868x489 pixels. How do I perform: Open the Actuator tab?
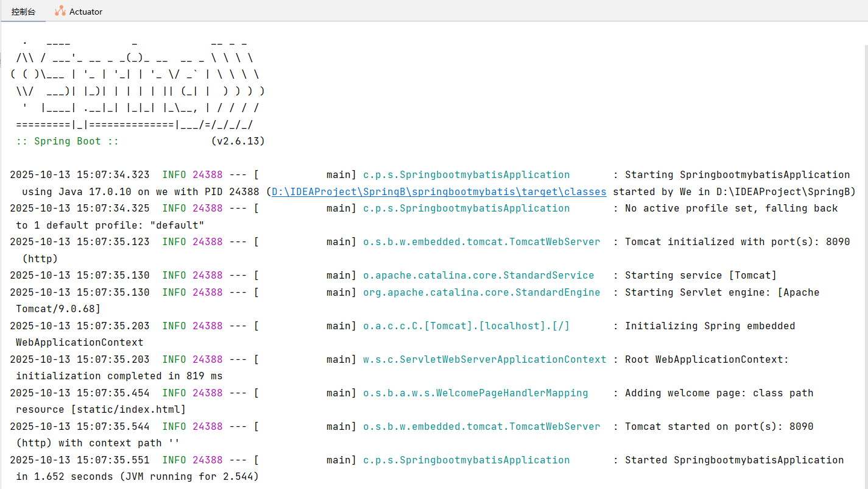[79, 12]
